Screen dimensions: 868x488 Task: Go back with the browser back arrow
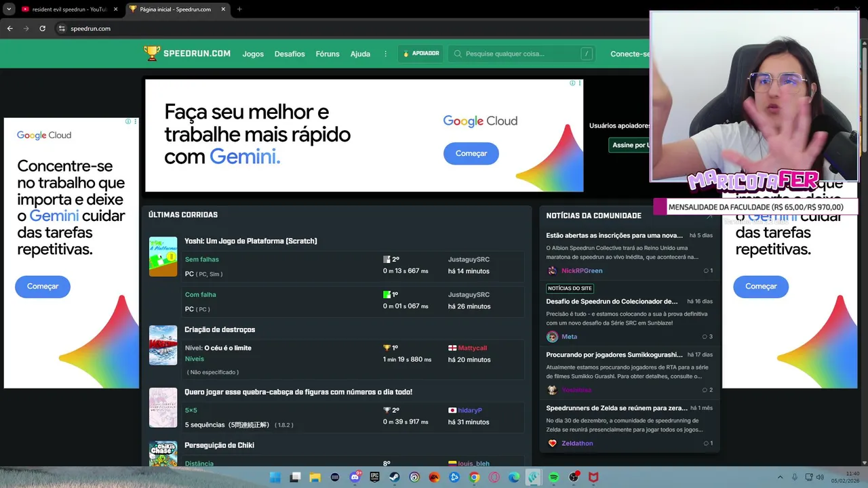click(x=9, y=28)
